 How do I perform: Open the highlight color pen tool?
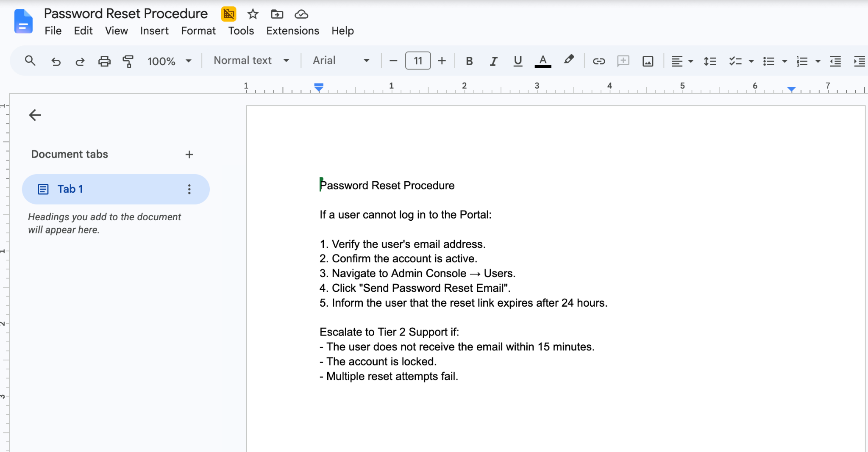(x=569, y=60)
